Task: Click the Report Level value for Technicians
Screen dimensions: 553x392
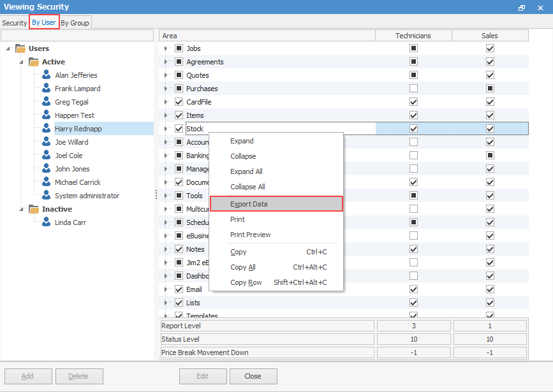Action: tap(413, 326)
